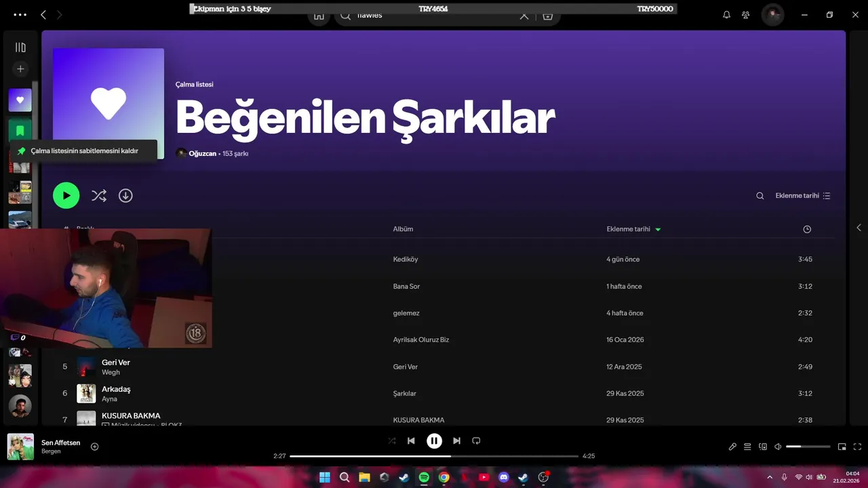Clear the search field with X

click(x=524, y=15)
